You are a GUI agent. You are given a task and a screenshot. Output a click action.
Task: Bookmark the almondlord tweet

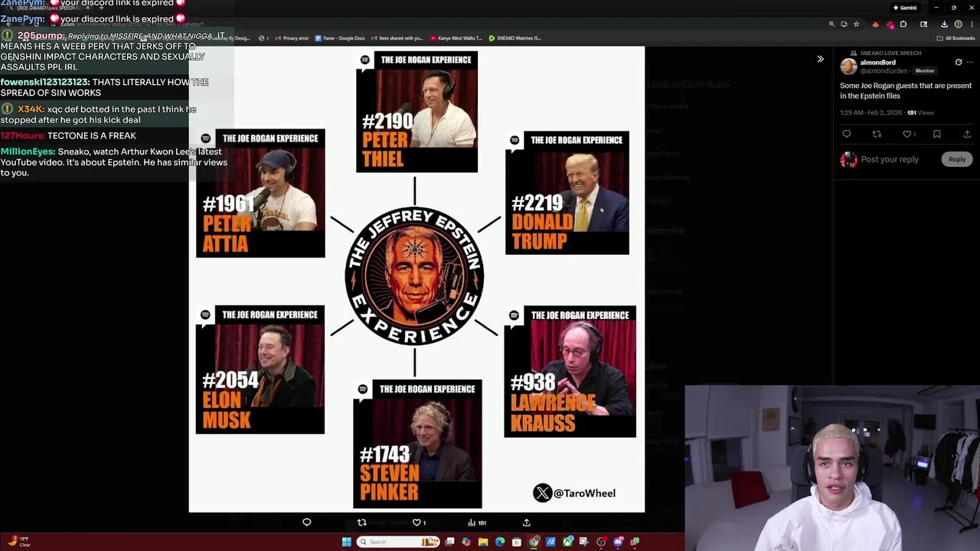point(936,134)
